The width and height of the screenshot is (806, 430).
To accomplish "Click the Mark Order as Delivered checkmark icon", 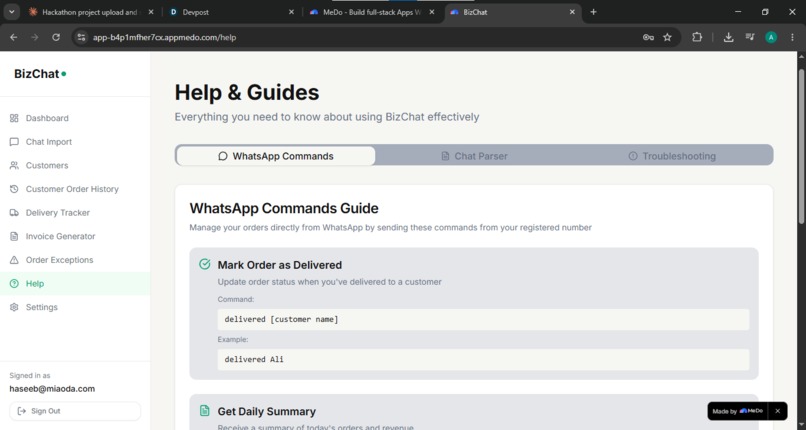I will (x=205, y=264).
